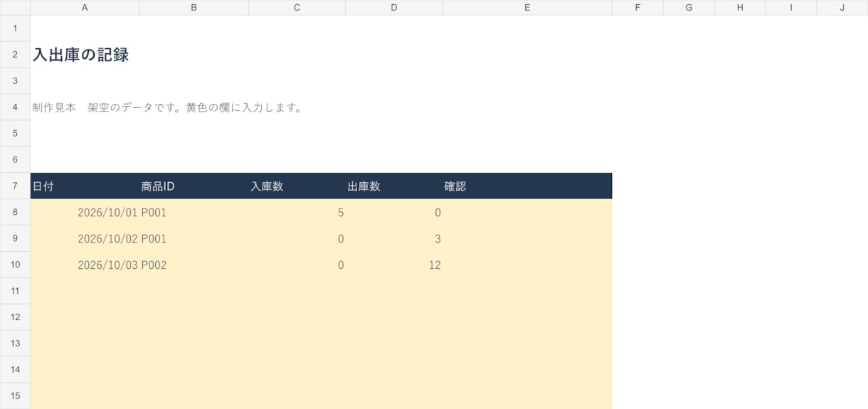Click the 商品ID header cell
This screenshot has width=868, height=409.
point(194,186)
